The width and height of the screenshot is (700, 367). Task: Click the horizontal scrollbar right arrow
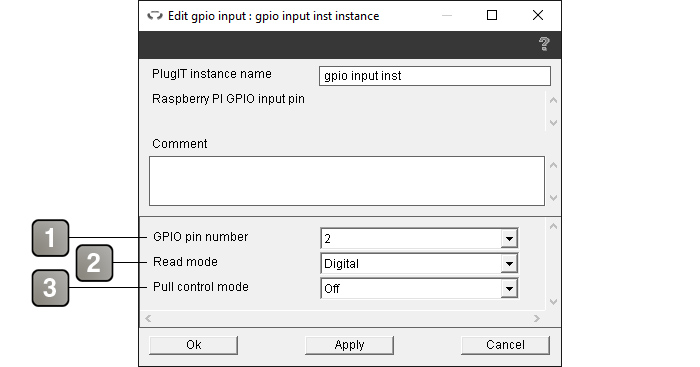tap(537, 318)
